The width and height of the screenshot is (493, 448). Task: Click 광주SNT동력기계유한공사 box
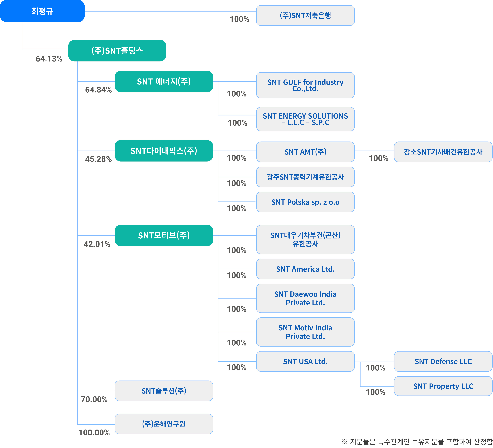click(305, 177)
